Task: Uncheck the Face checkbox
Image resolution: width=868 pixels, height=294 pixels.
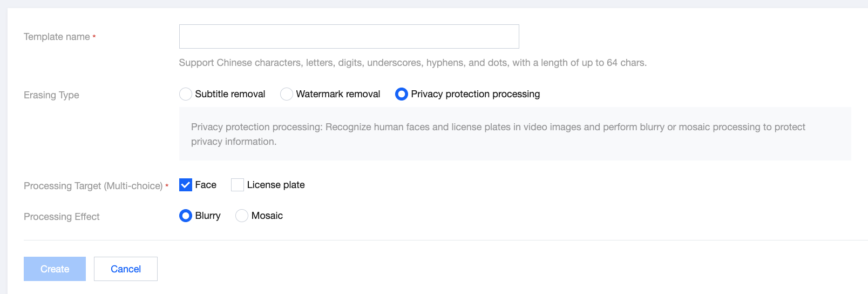Action: point(186,185)
